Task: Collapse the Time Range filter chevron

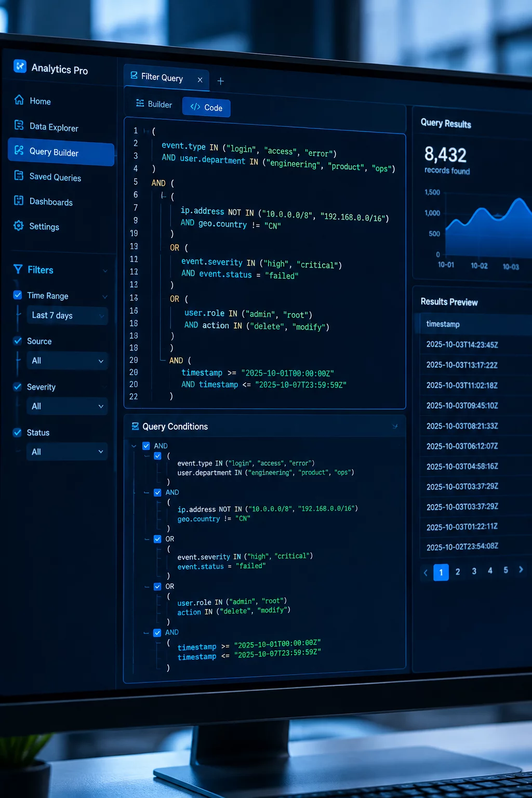Action: pos(105,297)
